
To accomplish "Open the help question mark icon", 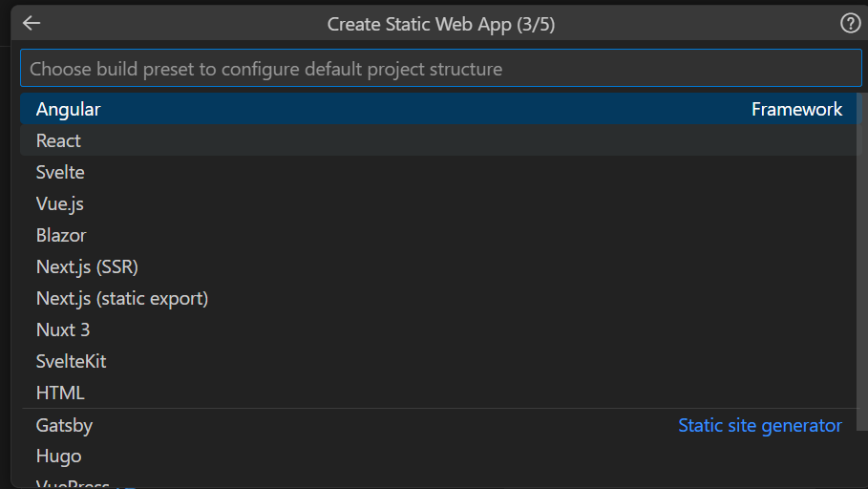I will [x=850, y=24].
